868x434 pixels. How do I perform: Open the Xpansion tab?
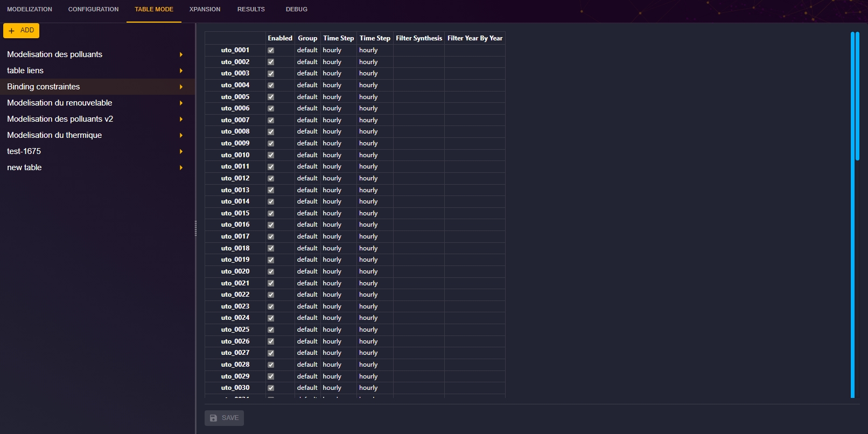pos(205,9)
